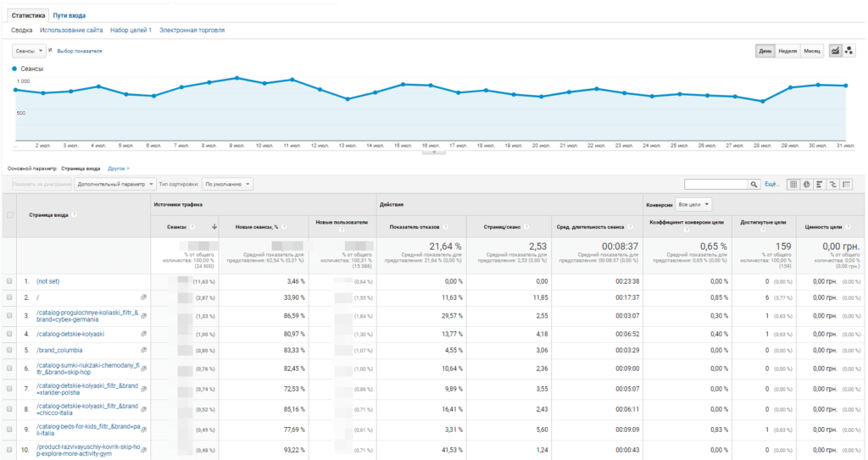Tick the checkbox for /brand_columbia row

pos(9,350)
